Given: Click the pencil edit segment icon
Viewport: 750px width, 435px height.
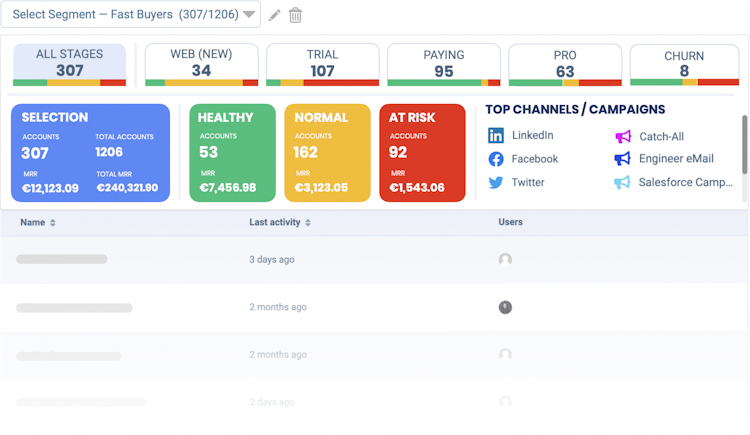Looking at the screenshot, I should point(275,15).
